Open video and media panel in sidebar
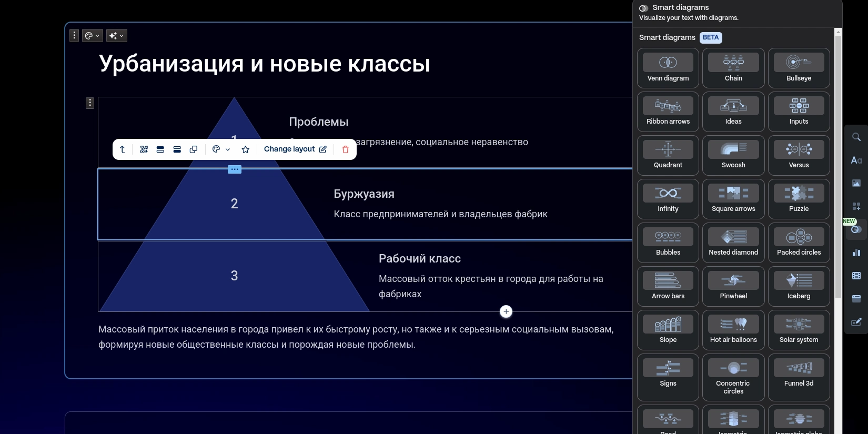The image size is (868, 434). click(856, 276)
